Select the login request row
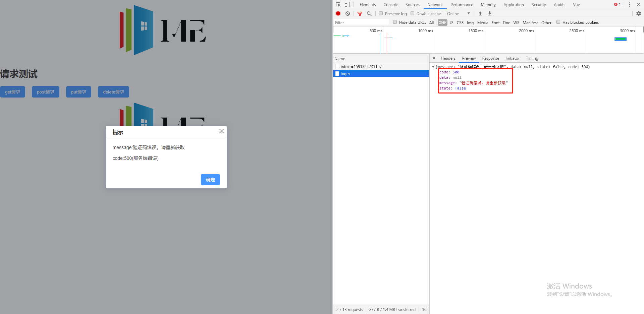 pos(381,74)
